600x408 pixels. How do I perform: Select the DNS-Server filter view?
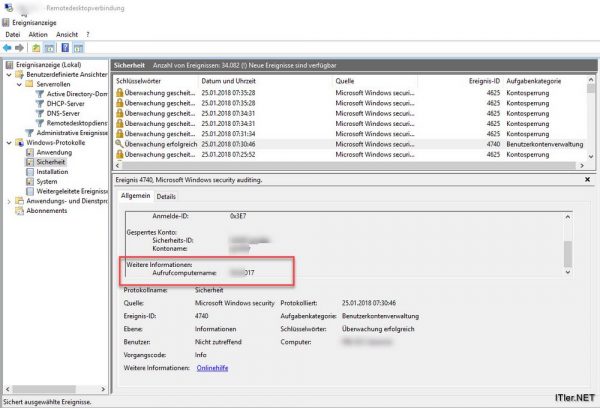click(64, 113)
